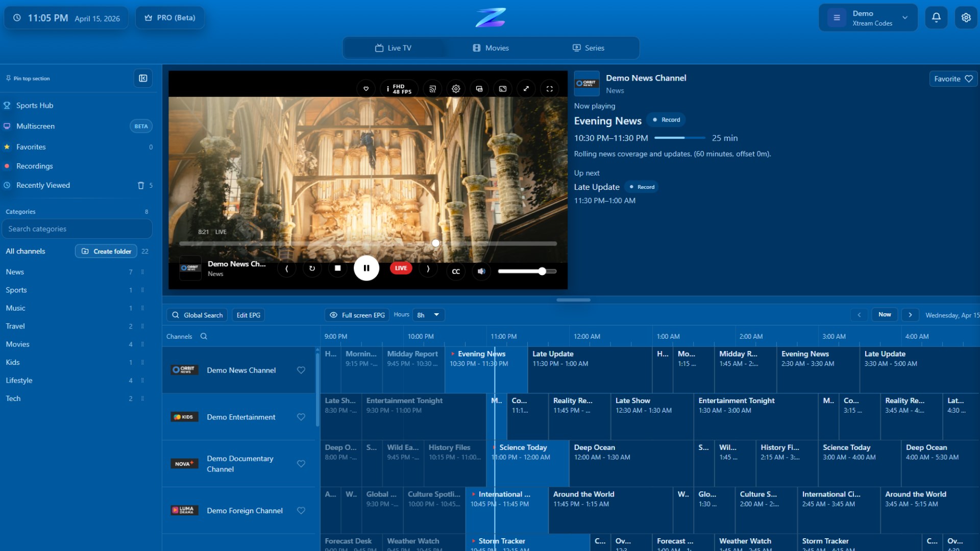Open the multi-window icon in player toolbar

tap(479, 89)
